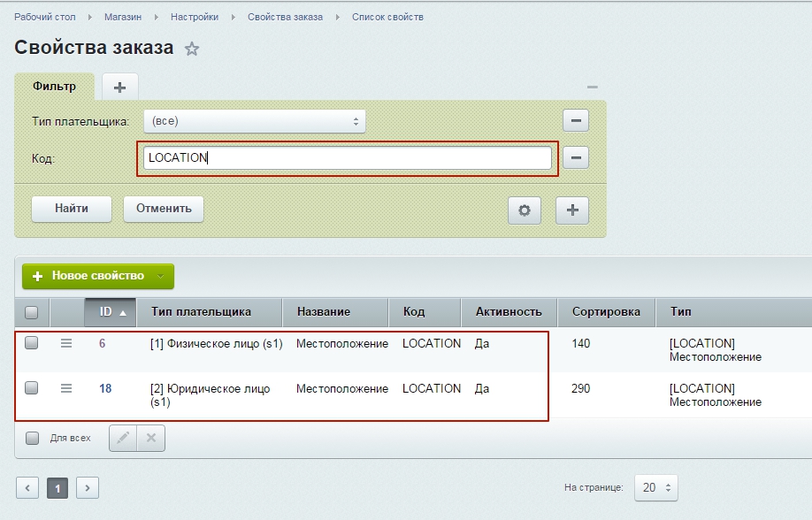The width and height of the screenshot is (812, 520).
Task: Click the Отменить button
Action: tap(164, 209)
